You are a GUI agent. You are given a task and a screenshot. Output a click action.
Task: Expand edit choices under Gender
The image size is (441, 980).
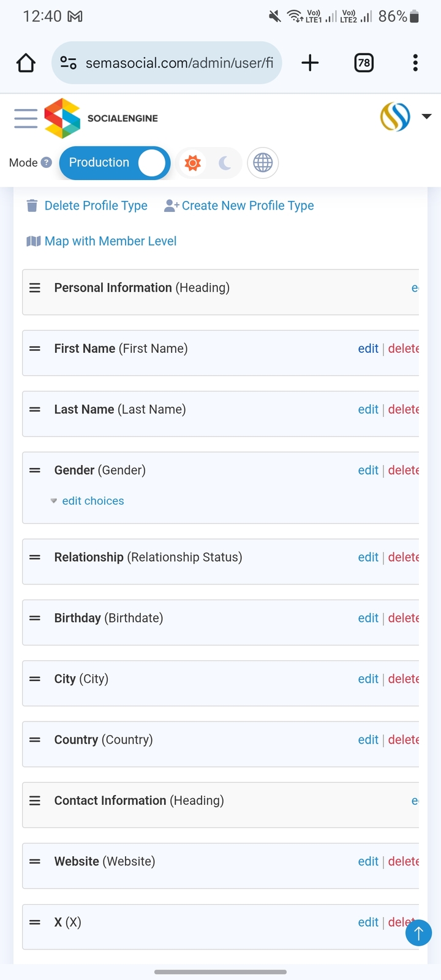(x=92, y=501)
